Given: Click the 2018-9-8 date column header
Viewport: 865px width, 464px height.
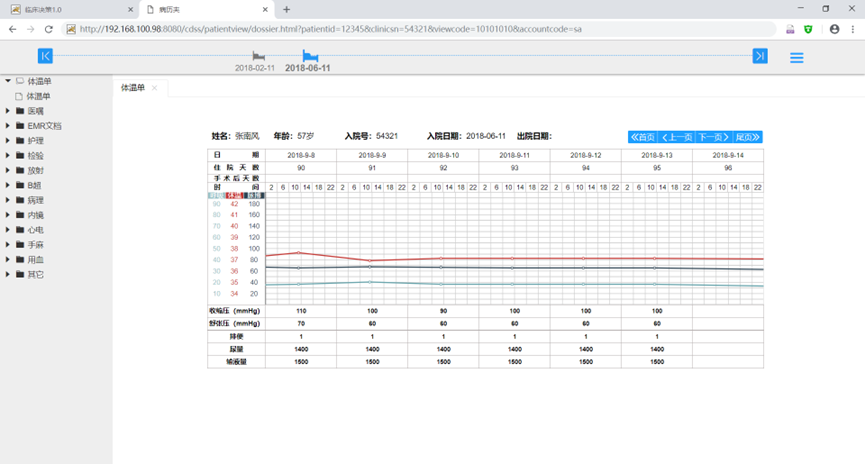Looking at the screenshot, I should 301,155.
